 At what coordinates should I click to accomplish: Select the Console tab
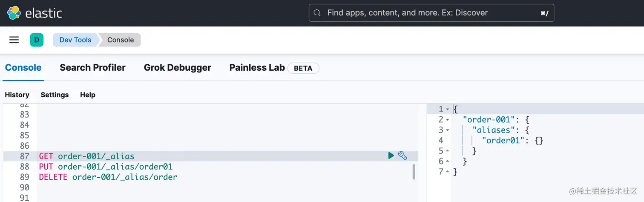coord(23,67)
